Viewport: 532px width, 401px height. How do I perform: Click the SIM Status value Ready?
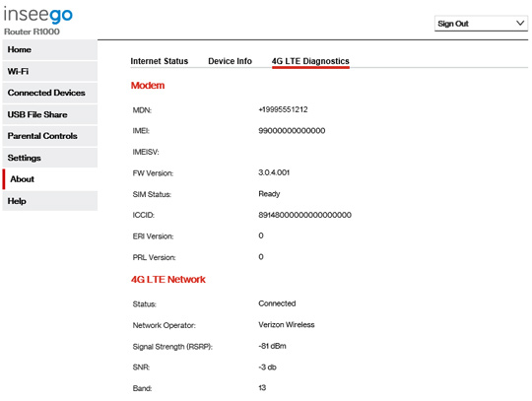point(269,194)
